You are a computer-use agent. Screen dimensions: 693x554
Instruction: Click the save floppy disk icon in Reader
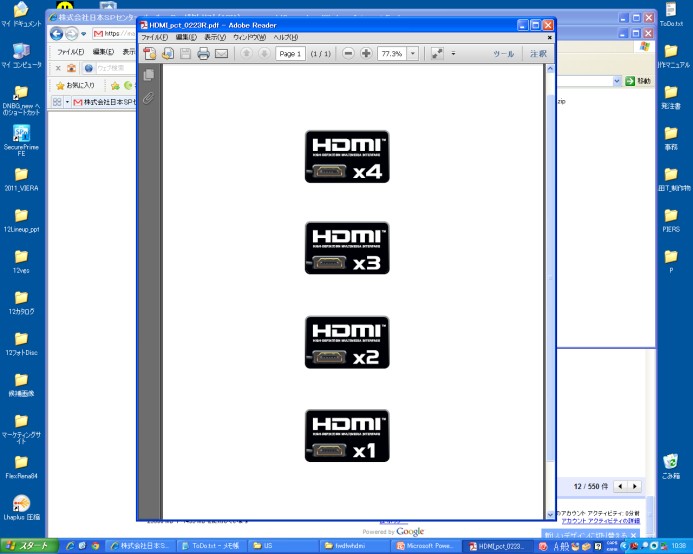click(185, 53)
